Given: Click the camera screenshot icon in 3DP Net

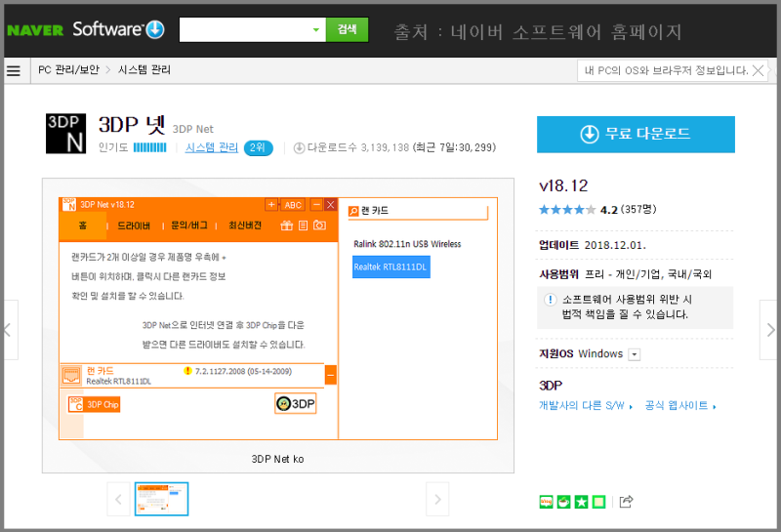Looking at the screenshot, I should (x=320, y=225).
